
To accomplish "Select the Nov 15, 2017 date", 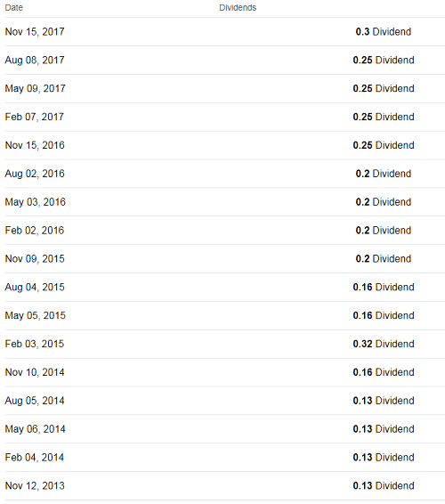I will click(35, 32).
